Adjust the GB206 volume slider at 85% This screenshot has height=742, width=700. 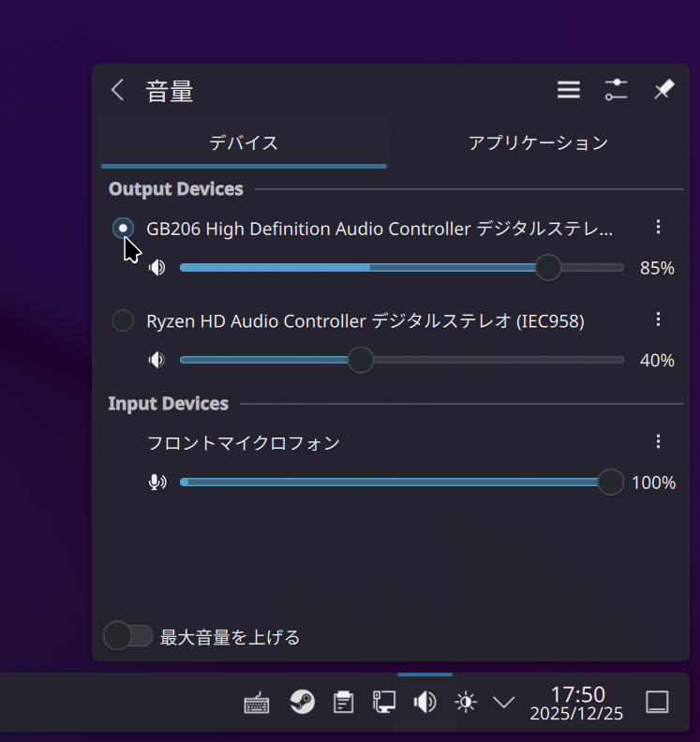pos(548,268)
